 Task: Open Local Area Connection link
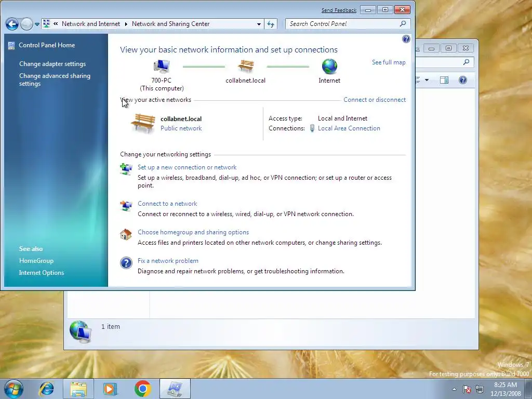click(x=349, y=128)
